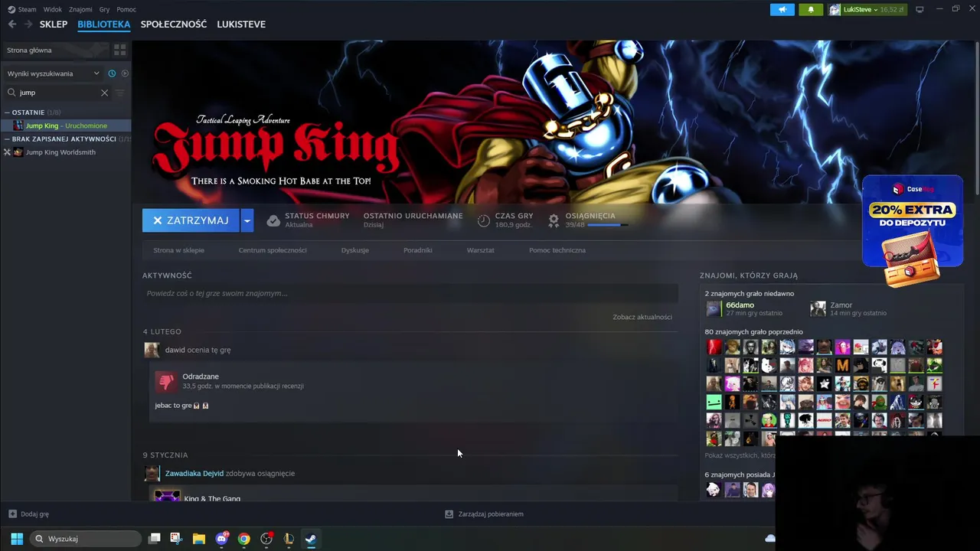
Task: Click the CaseHug 20% EXTRA ad
Action: point(913,230)
